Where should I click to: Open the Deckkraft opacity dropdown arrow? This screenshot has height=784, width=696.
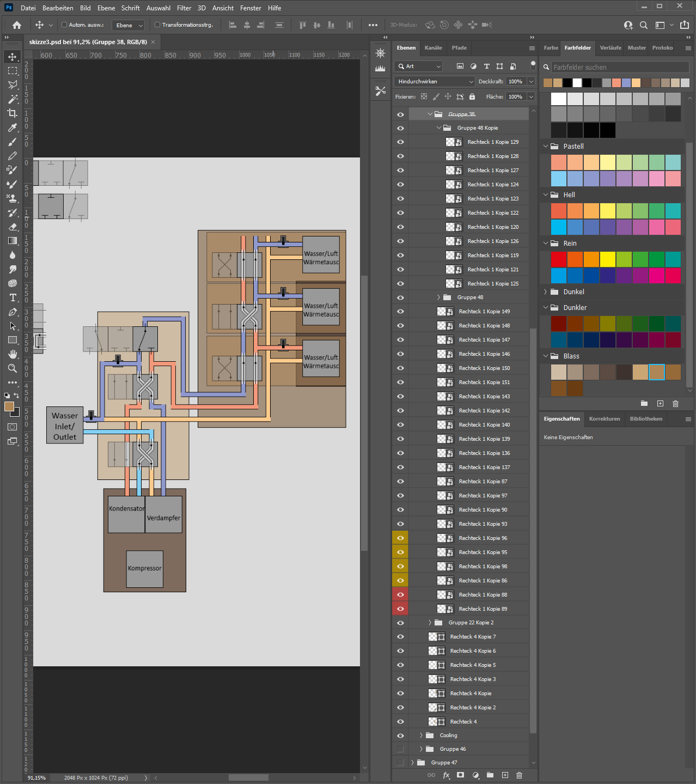coord(531,82)
